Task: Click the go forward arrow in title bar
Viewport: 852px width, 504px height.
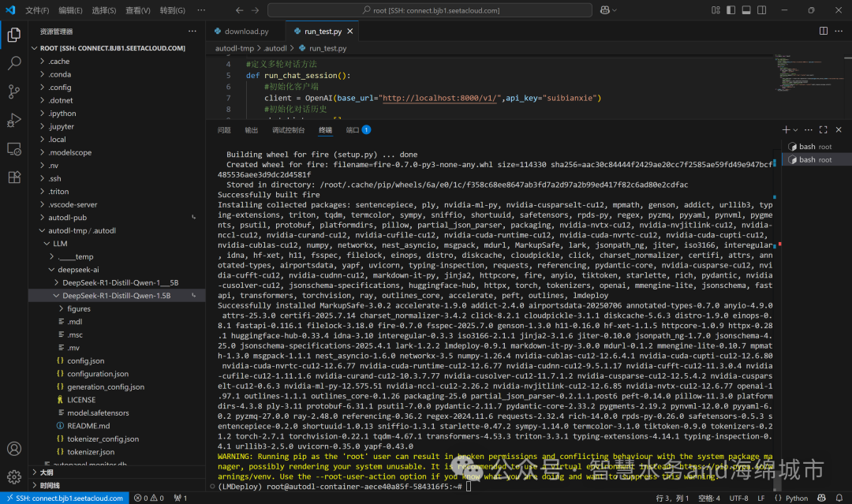Action: pos(256,9)
